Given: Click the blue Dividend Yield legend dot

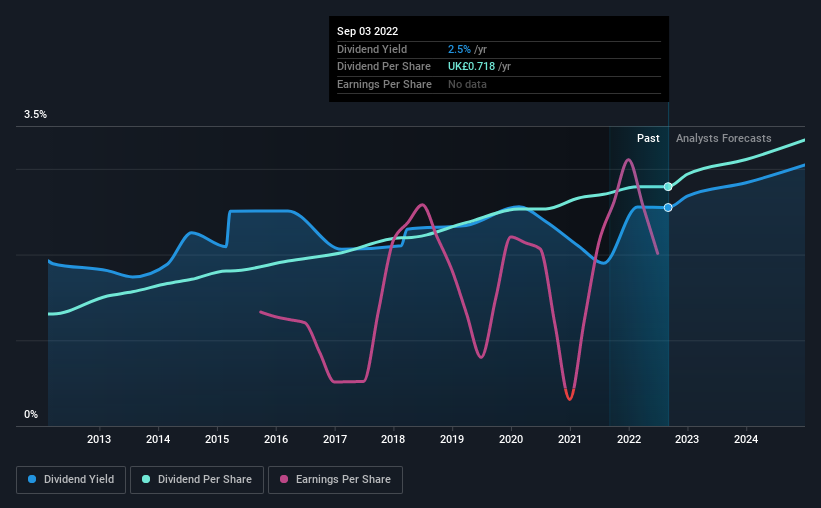Looking at the screenshot, I should pos(32,479).
